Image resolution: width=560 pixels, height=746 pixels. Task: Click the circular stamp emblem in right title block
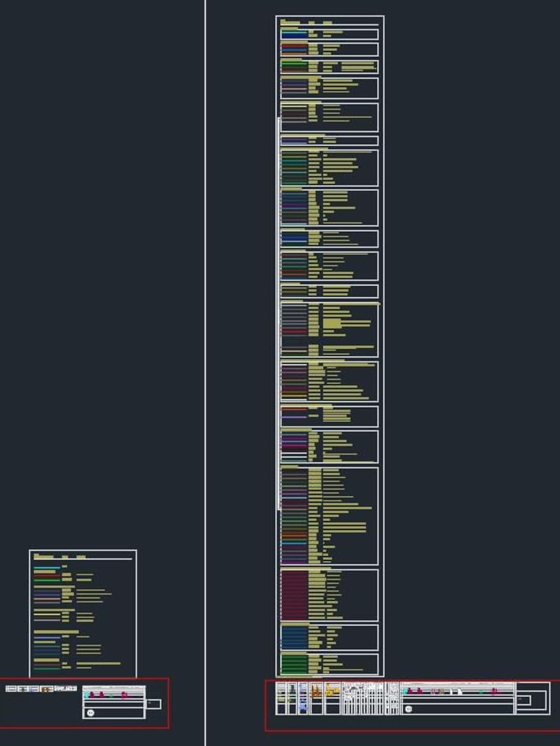[408, 709]
